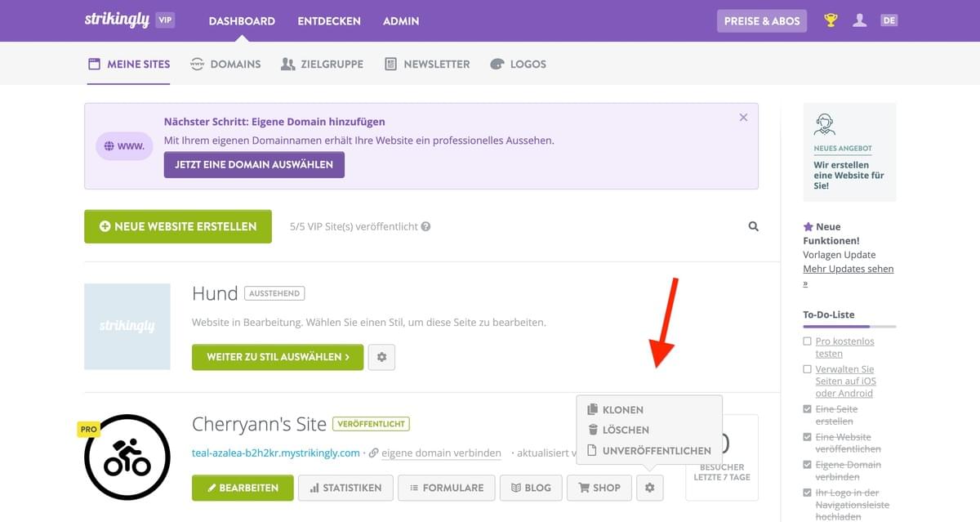Open the Blog button
This screenshot has width=980, height=522.
531,488
